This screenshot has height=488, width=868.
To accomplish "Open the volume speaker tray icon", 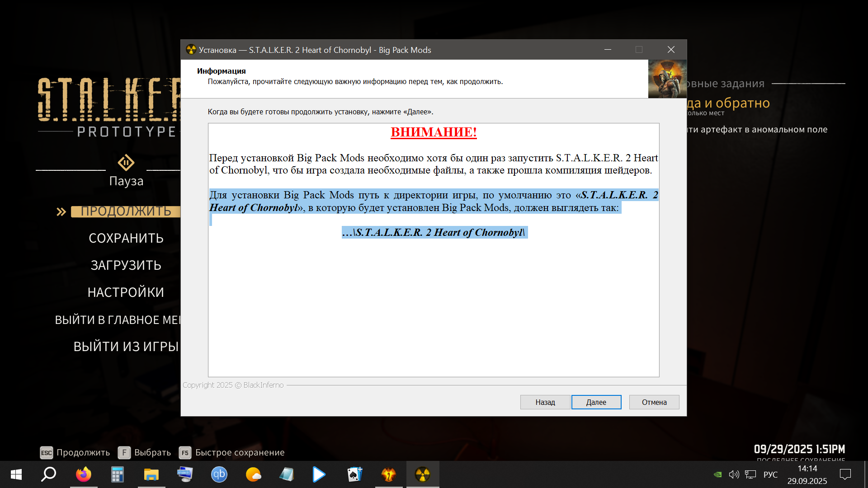I will pyautogui.click(x=734, y=474).
